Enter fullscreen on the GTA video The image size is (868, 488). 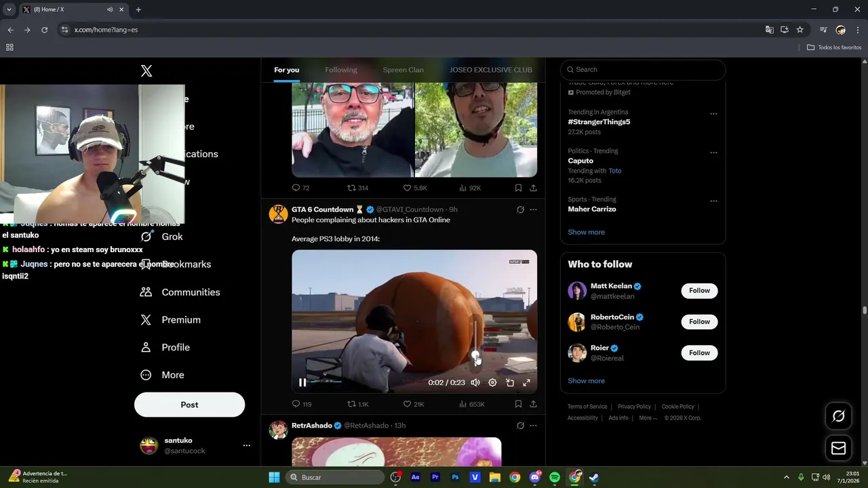(x=526, y=382)
